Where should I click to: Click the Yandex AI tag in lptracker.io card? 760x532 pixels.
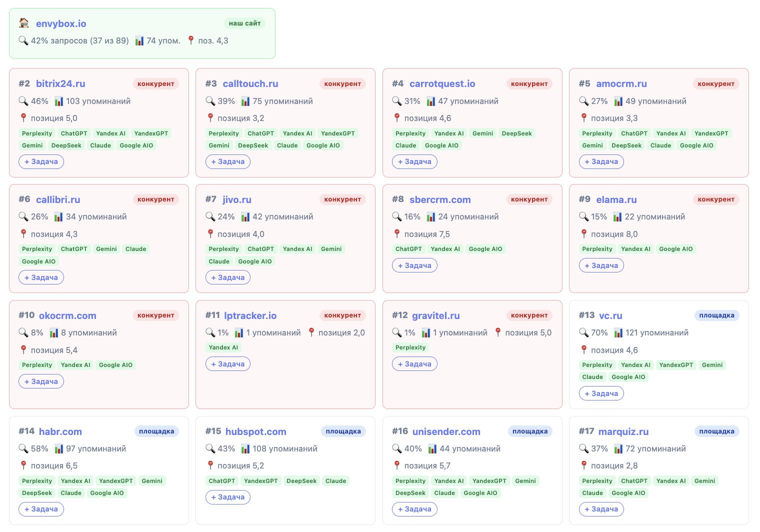[x=223, y=347]
